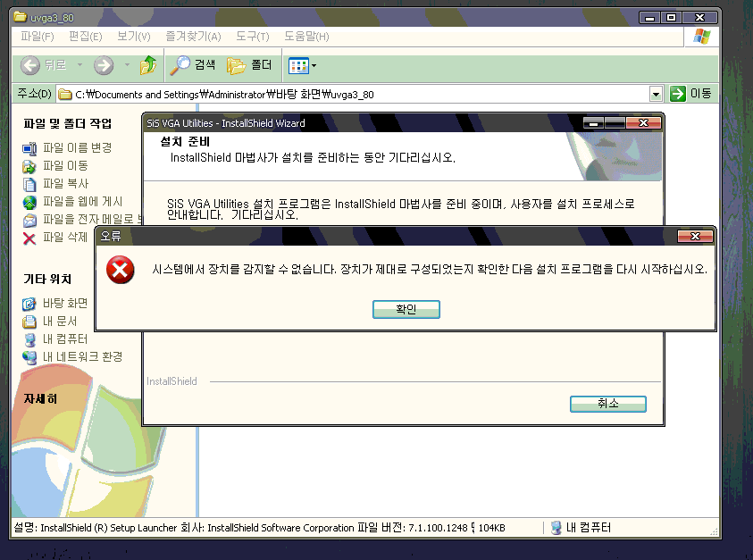The height and width of the screenshot is (560, 753).
Task: Click the Back arrow icon in Explorer toolbar
Action: [29, 65]
